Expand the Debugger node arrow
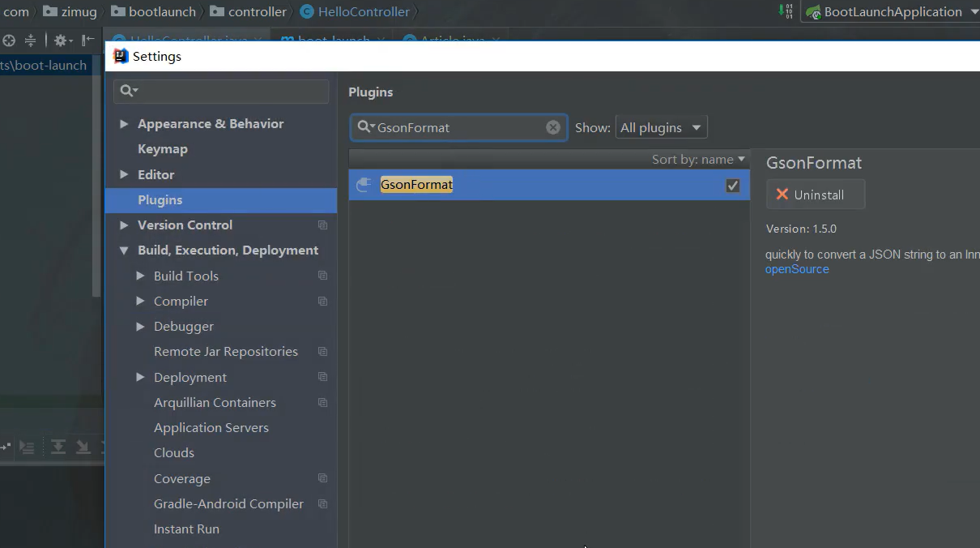Viewport: 980px width, 548px height. pyautogui.click(x=140, y=327)
